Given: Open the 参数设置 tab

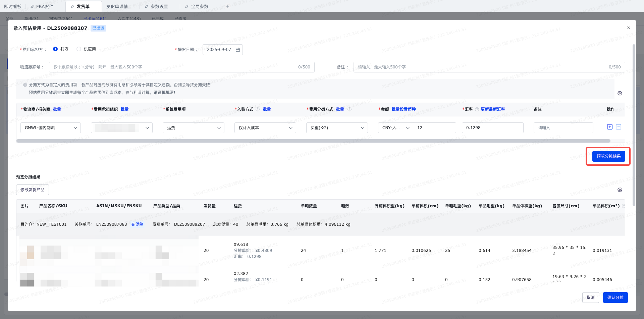Looking at the screenshot, I should 159,6.
